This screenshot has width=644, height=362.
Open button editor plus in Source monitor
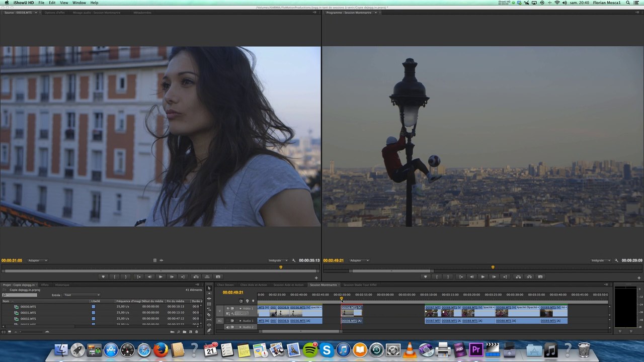(x=316, y=278)
